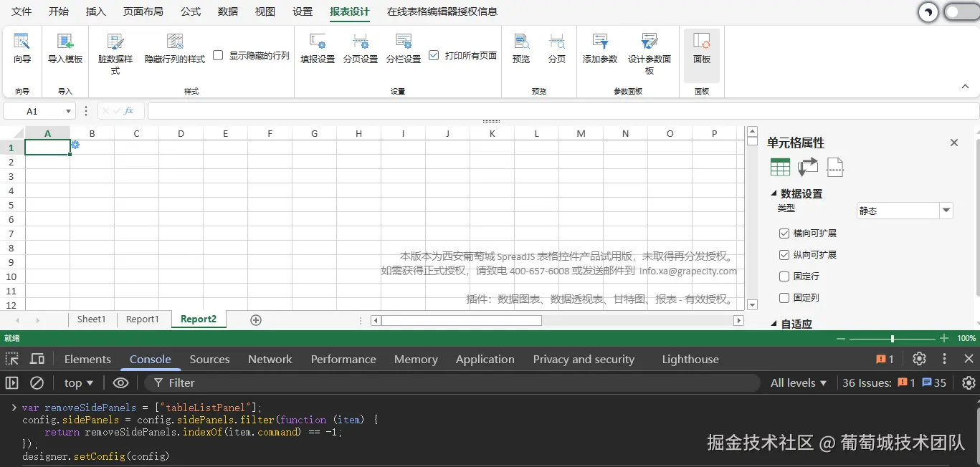Uncheck 纵向可扩展 checkbox
980x467 pixels.
pyautogui.click(x=784, y=255)
